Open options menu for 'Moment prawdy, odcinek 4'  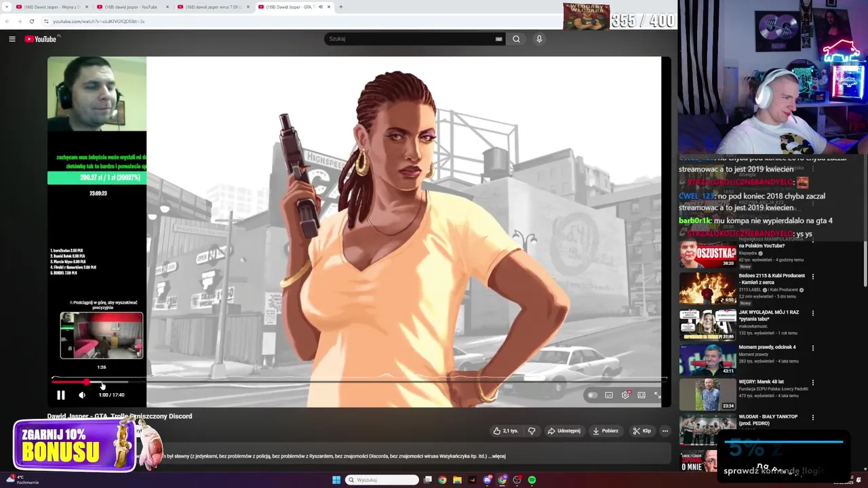coord(812,348)
